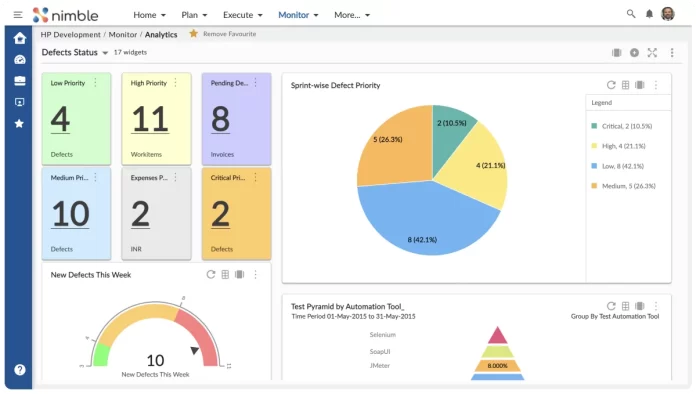Open Expenses P... card options menu

click(175, 177)
